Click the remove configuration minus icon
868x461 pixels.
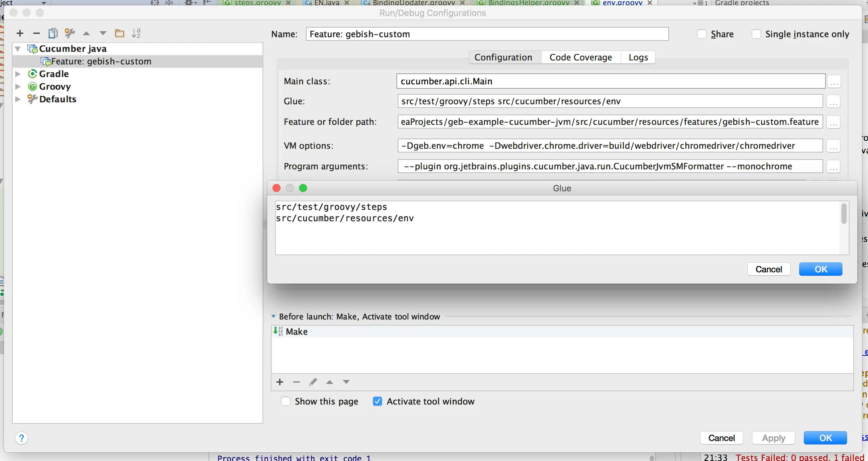click(37, 33)
